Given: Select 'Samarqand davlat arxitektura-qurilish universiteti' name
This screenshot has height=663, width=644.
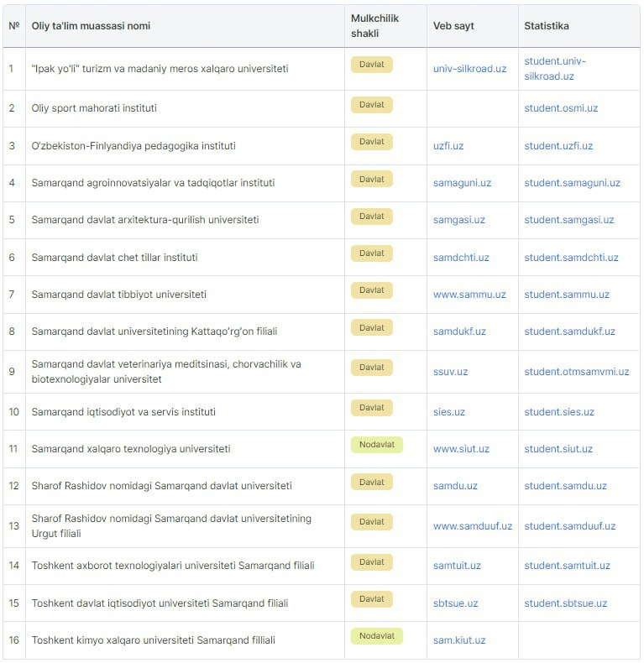Looking at the screenshot, I should coord(145,220).
